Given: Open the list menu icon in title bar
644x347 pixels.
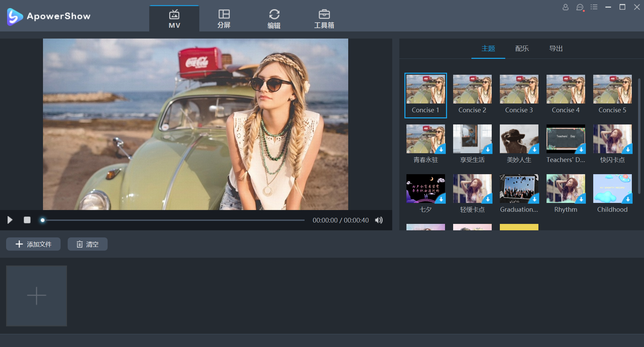Looking at the screenshot, I should (594, 7).
